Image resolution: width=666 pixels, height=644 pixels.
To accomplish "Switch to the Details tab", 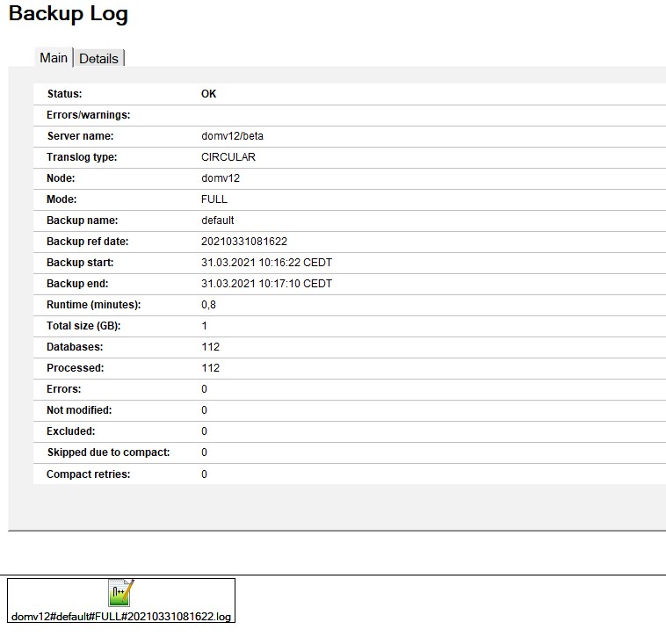I will pos(98,58).
